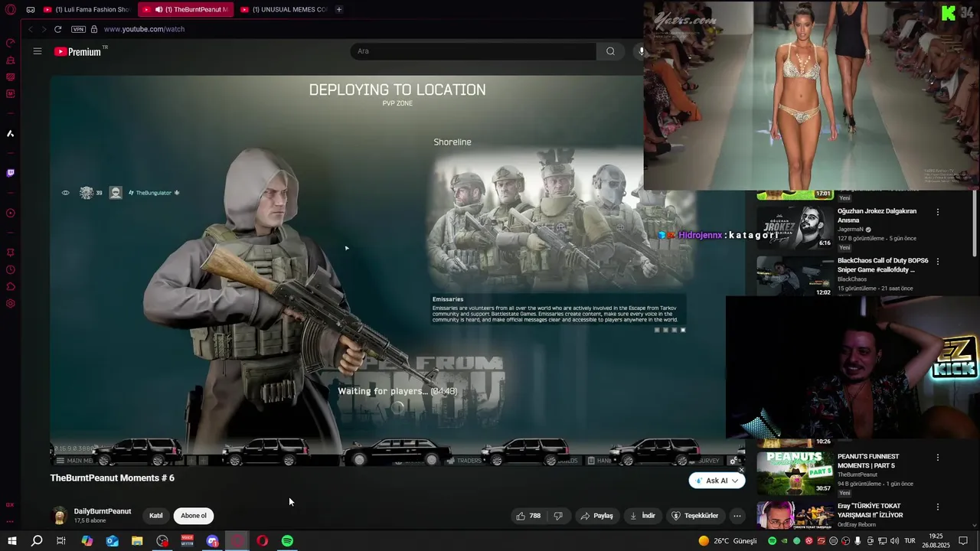Viewport: 980px width, 551px height.
Task: Open Discord from taskbar
Action: [212, 541]
